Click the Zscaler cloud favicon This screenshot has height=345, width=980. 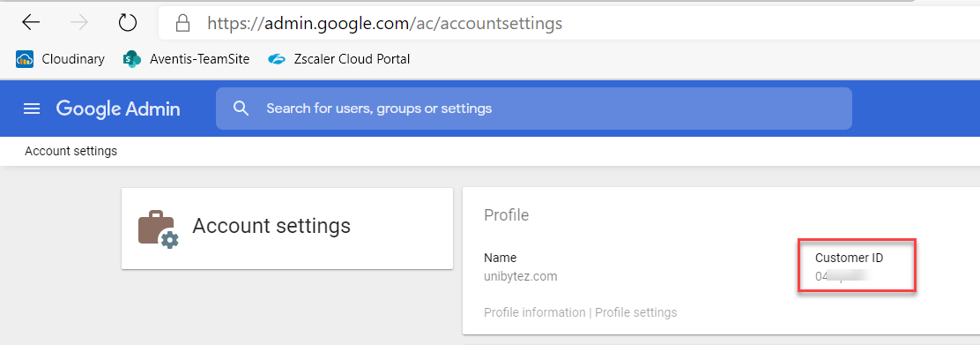(x=276, y=59)
